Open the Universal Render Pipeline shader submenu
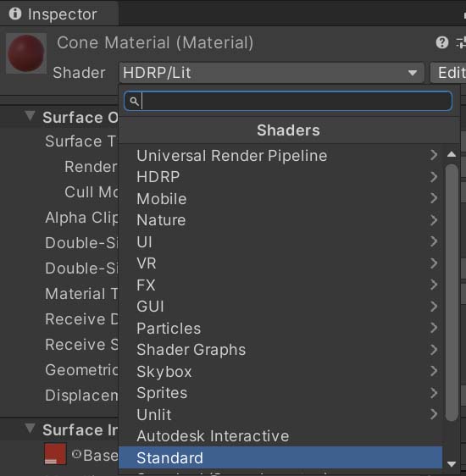The height and width of the screenshot is (476, 466). pyautogui.click(x=280, y=156)
